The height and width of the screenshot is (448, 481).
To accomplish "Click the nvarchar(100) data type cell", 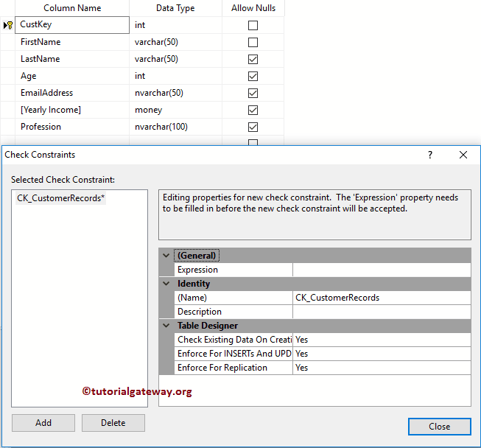I will [176, 127].
